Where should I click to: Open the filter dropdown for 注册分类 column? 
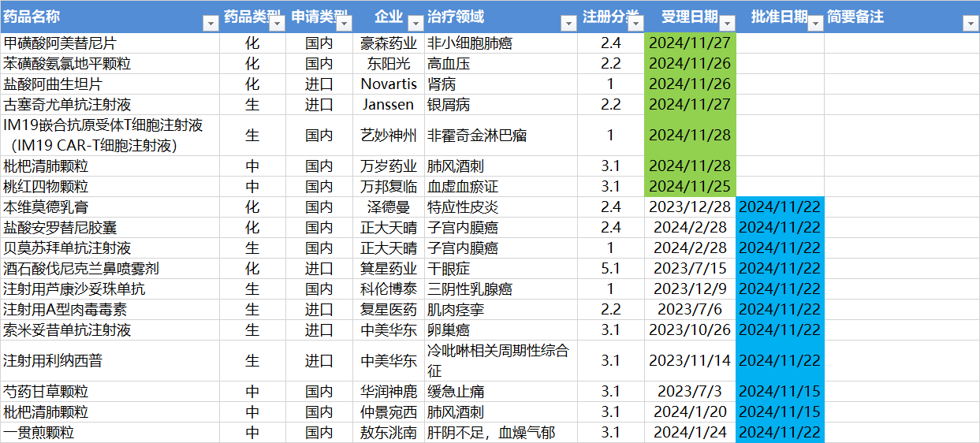point(635,24)
